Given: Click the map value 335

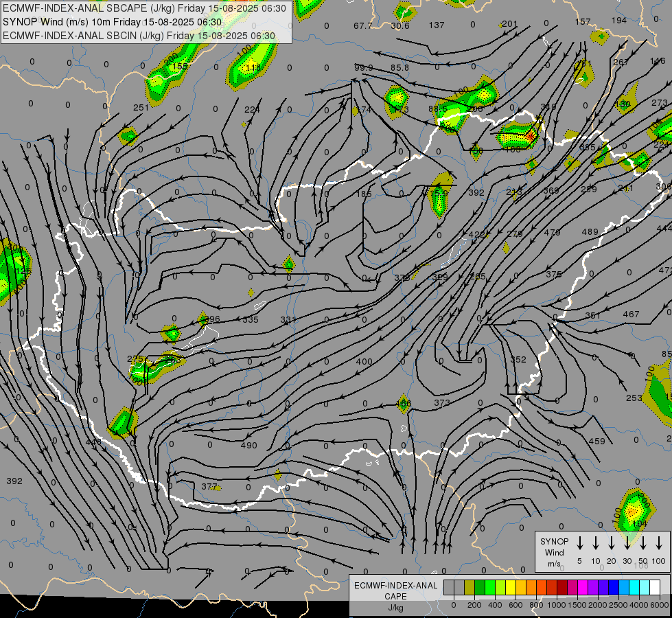Looking at the screenshot, I should click(251, 319).
